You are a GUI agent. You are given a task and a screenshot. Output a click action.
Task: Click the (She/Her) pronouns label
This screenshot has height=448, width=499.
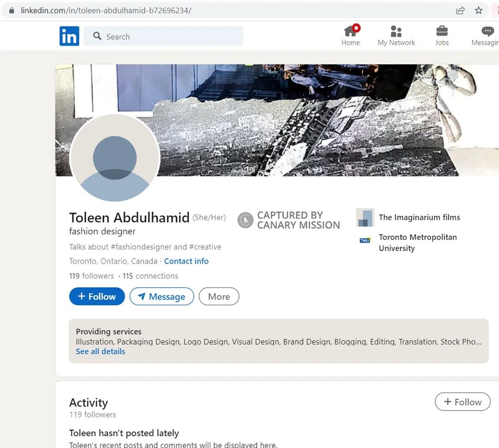click(209, 217)
